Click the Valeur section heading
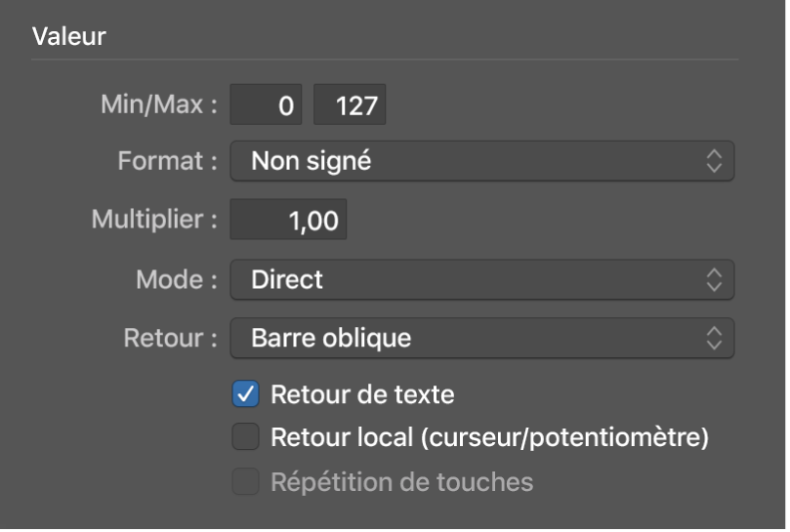790x532 pixels. 69,37
